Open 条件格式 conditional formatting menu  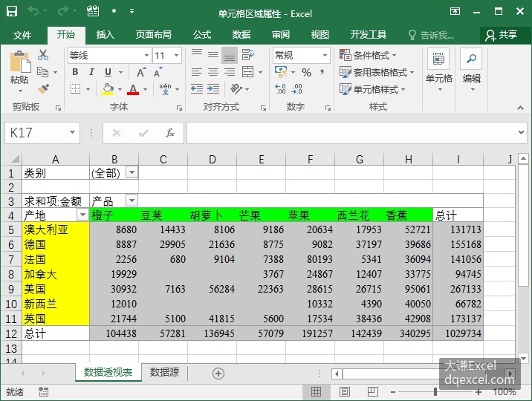point(368,55)
